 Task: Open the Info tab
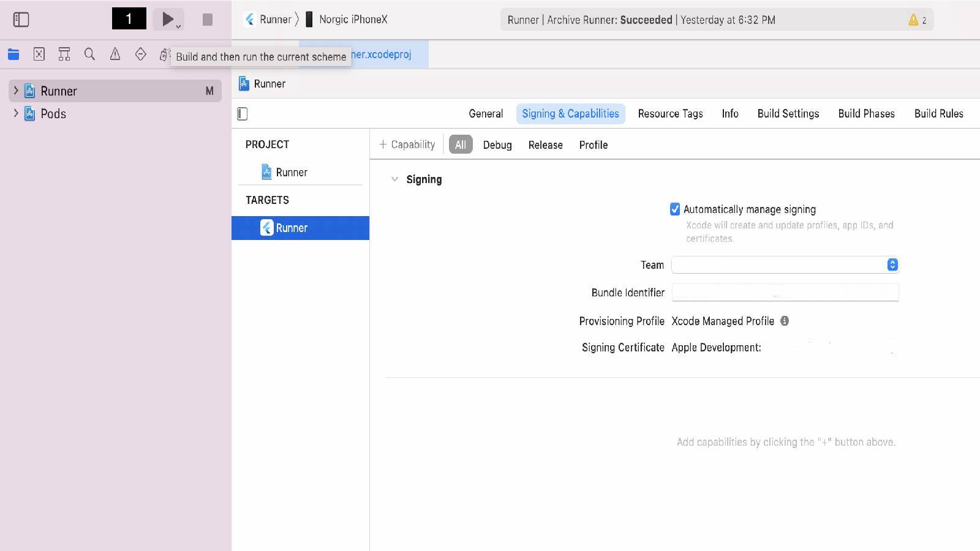tap(730, 114)
